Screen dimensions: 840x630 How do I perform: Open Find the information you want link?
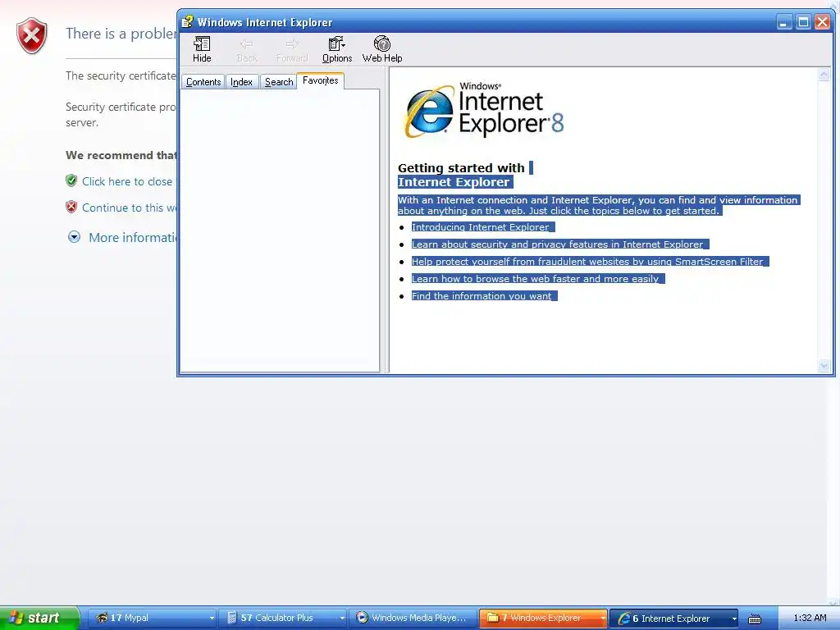tap(481, 295)
